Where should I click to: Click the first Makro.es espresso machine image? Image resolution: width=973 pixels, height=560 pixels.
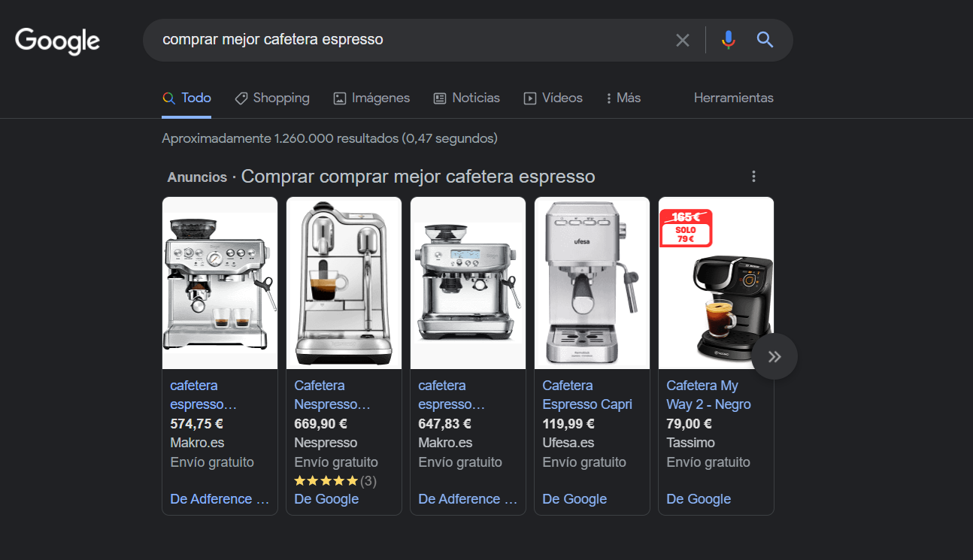click(220, 283)
